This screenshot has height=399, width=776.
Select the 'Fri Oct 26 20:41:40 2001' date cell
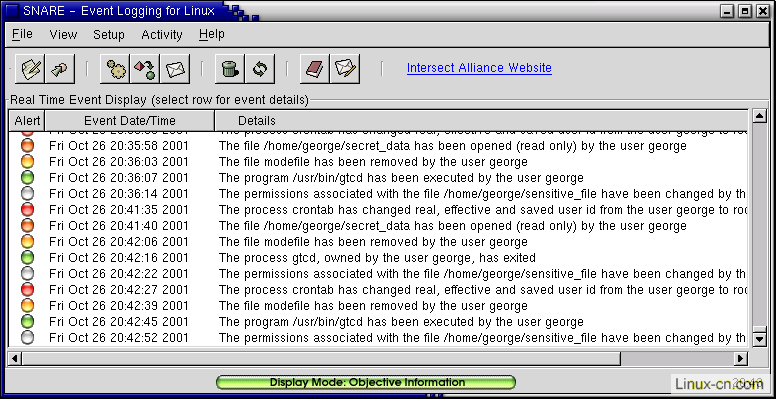(119, 226)
